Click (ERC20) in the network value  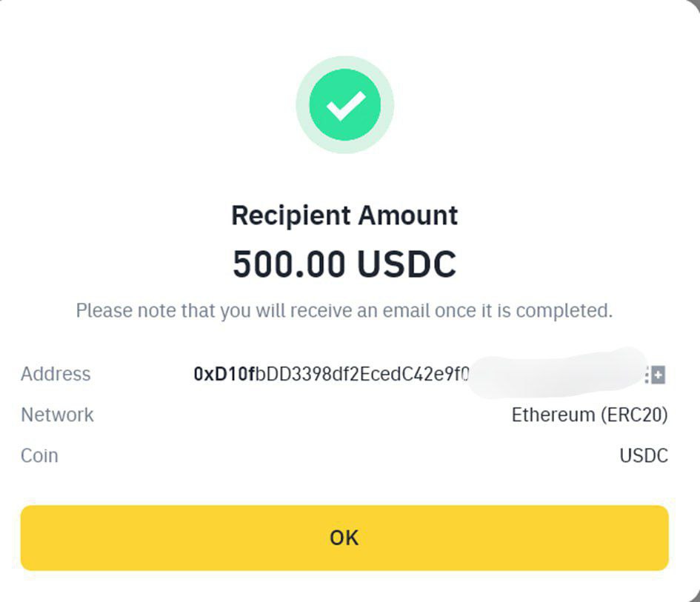click(x=634, y=415)
